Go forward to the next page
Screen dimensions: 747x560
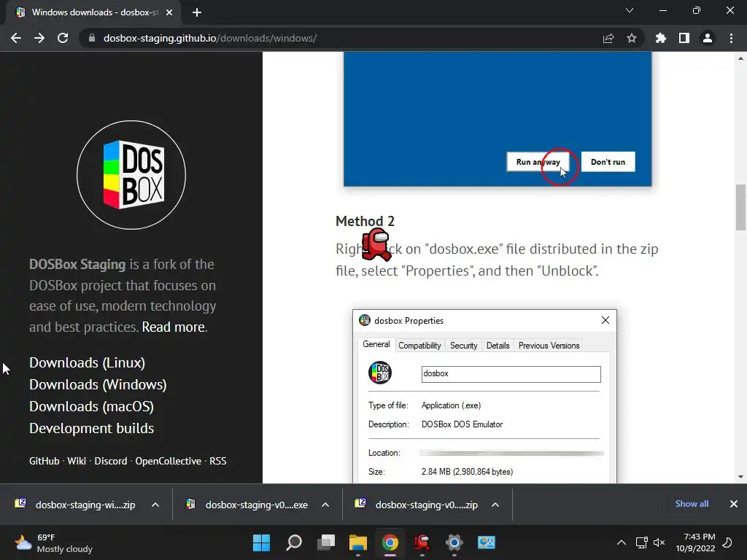click(39, 38)
